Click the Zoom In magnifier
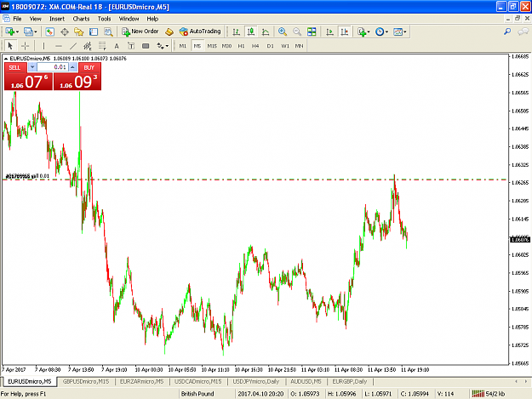532x399 pixels. point(283,31)
